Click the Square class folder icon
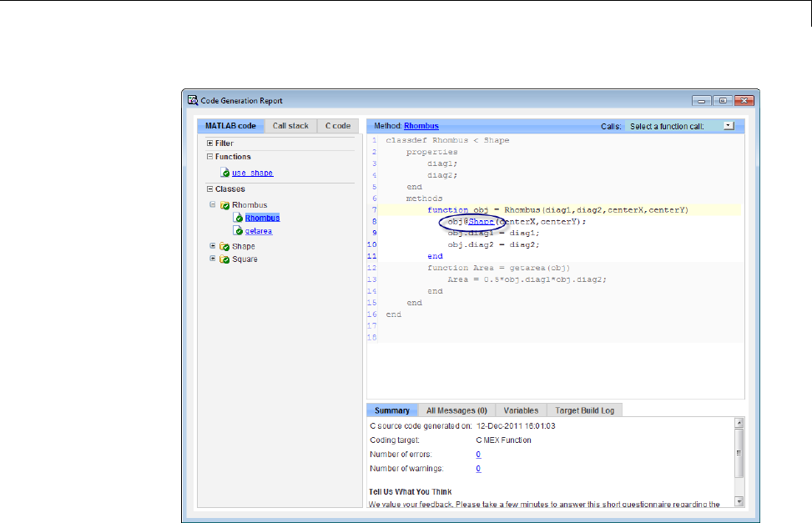This screenshot has height=523, width=812. click(x=224, y=259)
